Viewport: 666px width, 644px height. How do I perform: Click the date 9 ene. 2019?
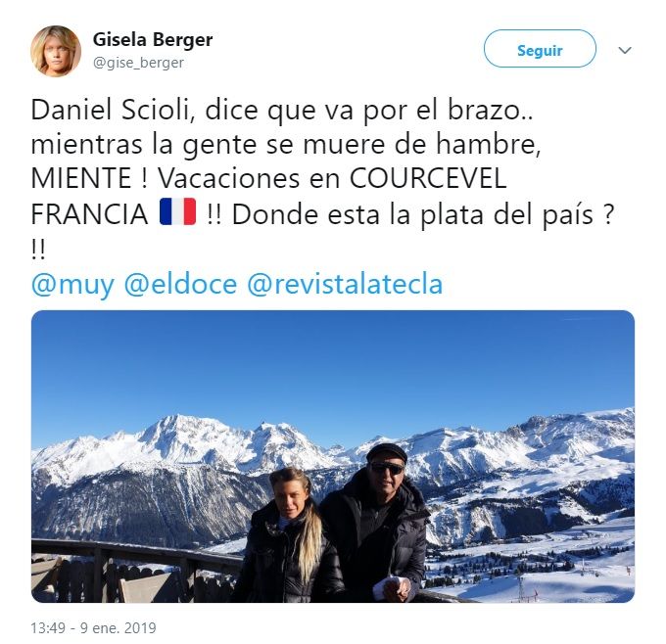click(119, 628)
